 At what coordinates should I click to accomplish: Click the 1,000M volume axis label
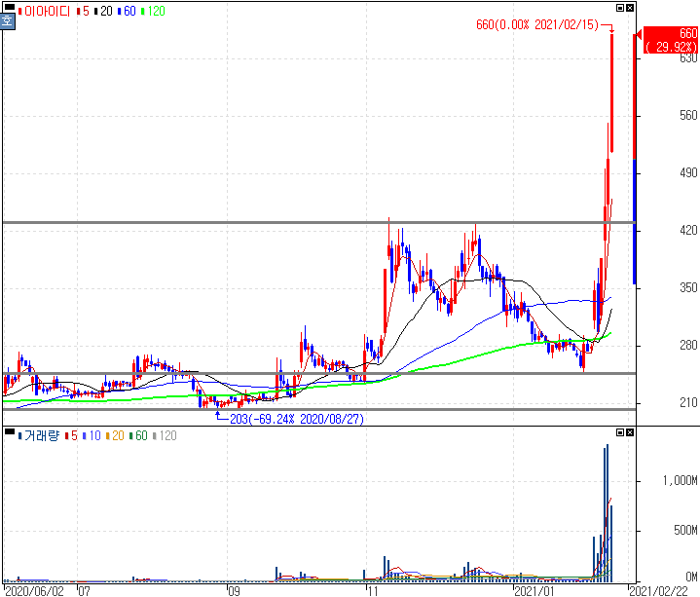pos(680,480)
